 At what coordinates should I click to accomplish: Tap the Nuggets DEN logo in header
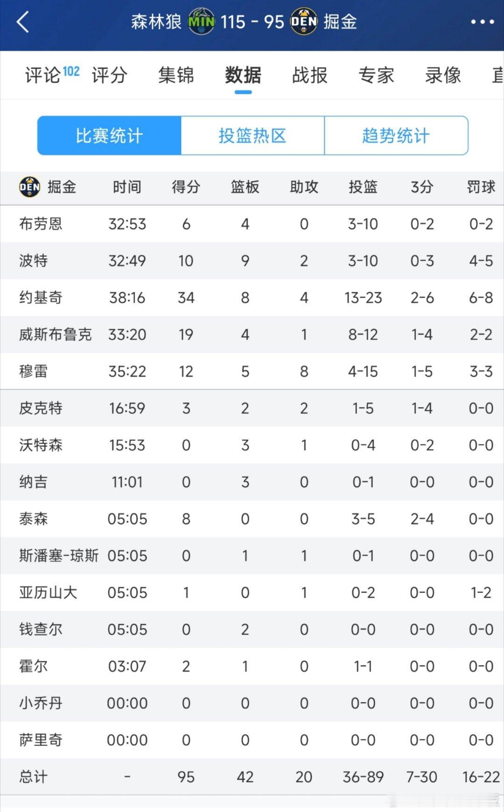pos(304,21)
